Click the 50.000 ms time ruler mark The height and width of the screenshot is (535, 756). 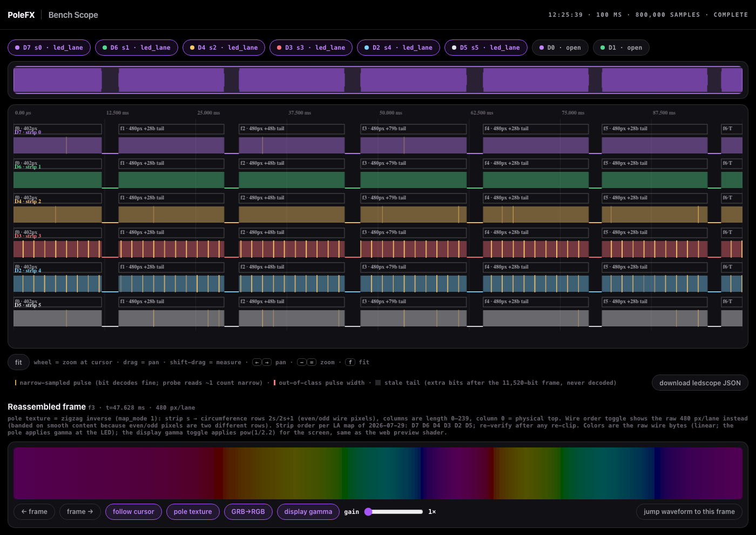pyautogui.click(x=390, y=113)
